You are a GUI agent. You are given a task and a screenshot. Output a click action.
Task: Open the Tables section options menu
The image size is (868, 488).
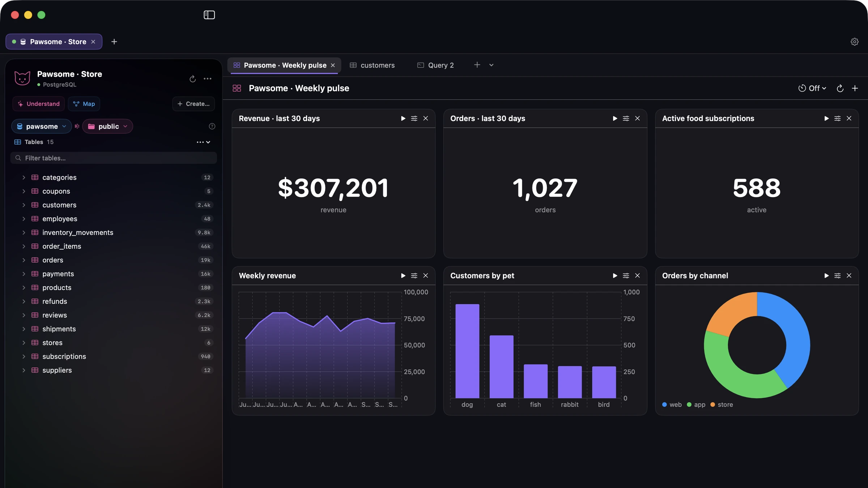click(203, 142)
